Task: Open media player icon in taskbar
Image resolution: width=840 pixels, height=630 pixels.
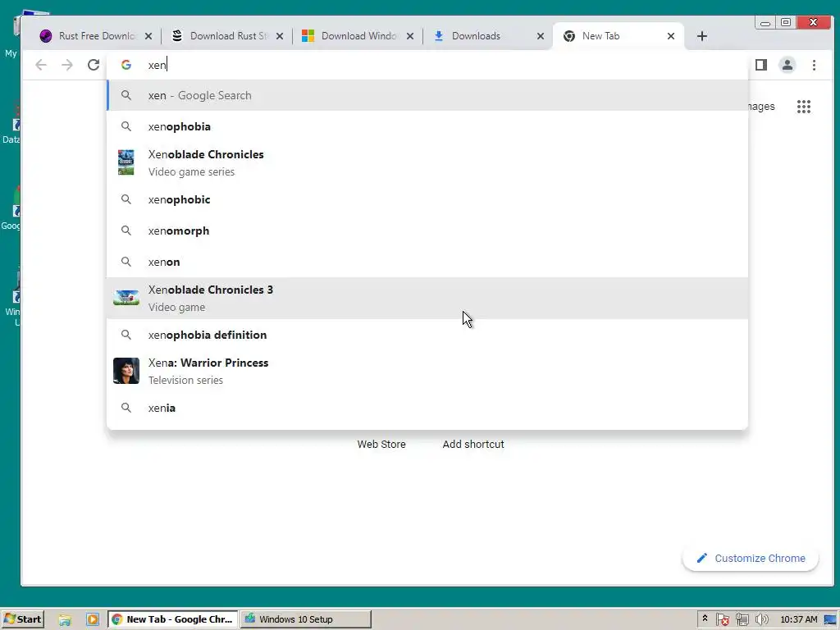Action: [x=92, y=620]
